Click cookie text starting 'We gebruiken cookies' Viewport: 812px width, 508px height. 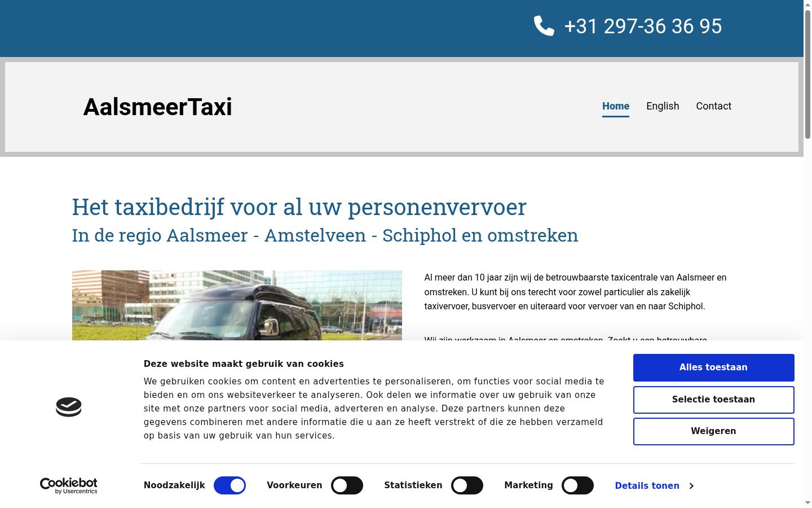click(x=374, y=409)
